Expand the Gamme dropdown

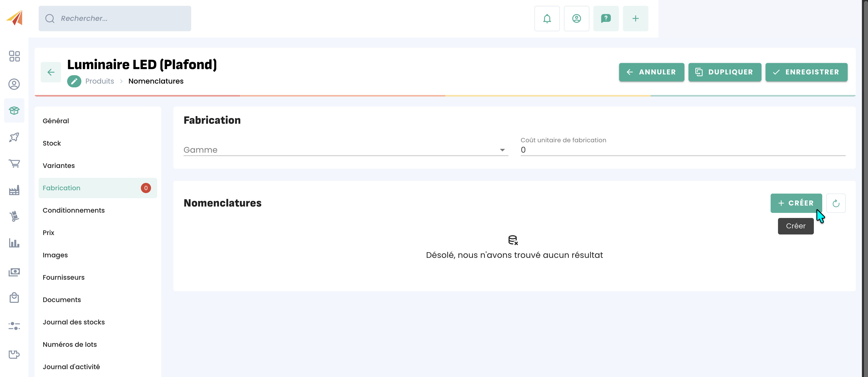tap(345, 150)
